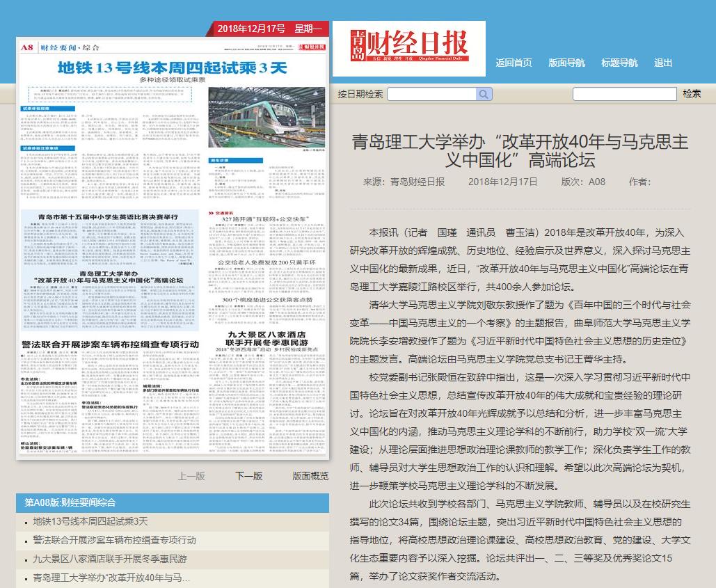Click newspaper headline 地铁13号线本周四起试乘3天

tap(172, 68)
